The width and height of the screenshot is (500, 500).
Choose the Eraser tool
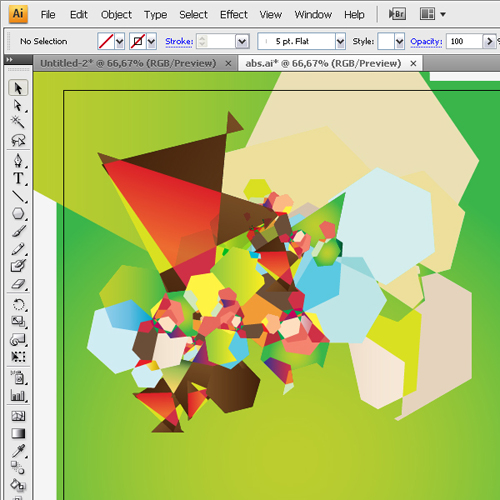pyautogui.click(x=18, y=284)
